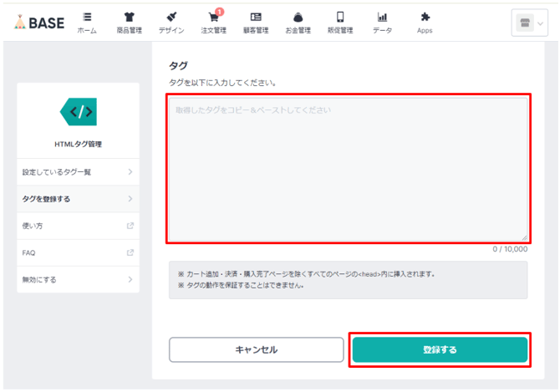This screenshot has width=560, height=392.
Task: Click the タグ heading text
Action: (178, 66)
